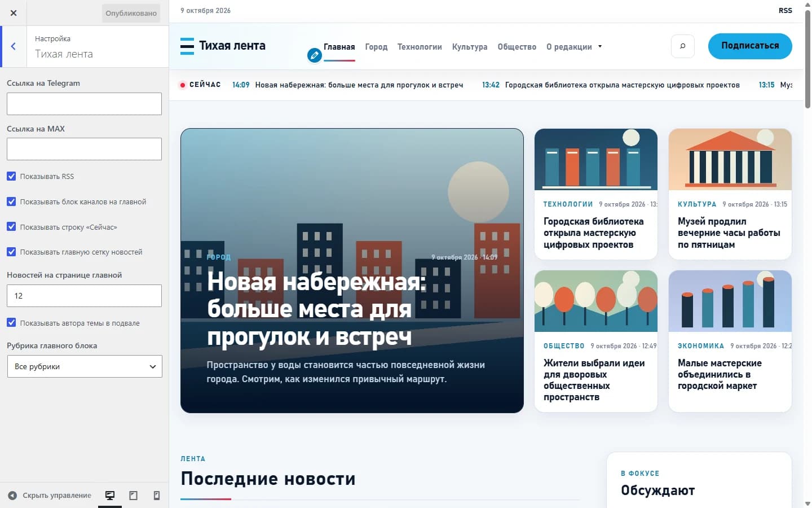Close the customizer with the X icon

coord(14,13)
